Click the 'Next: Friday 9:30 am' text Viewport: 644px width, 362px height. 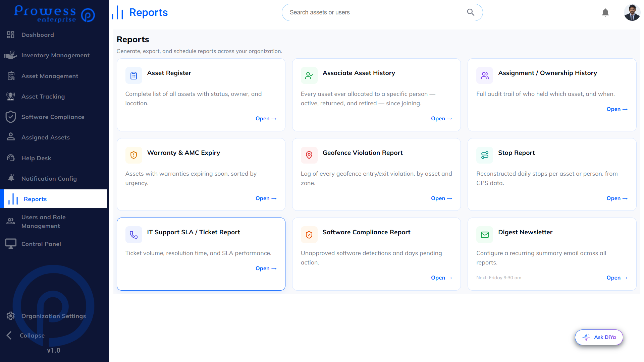(x=499, y=278)
